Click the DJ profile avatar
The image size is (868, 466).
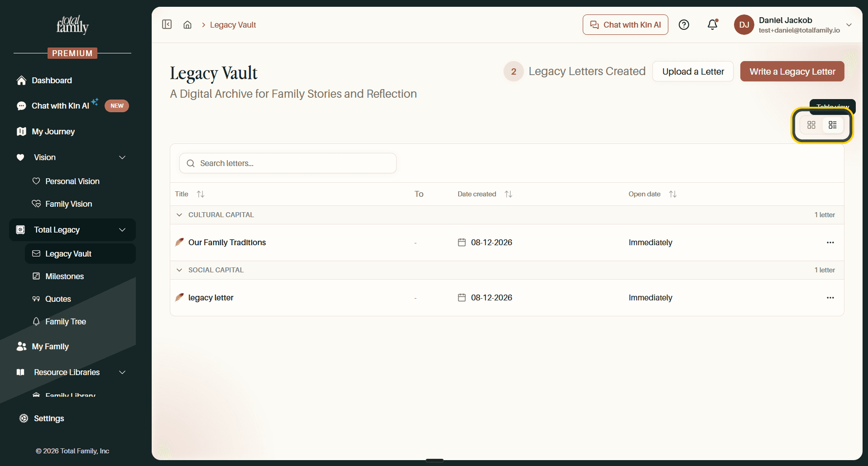tap(744, 25)
